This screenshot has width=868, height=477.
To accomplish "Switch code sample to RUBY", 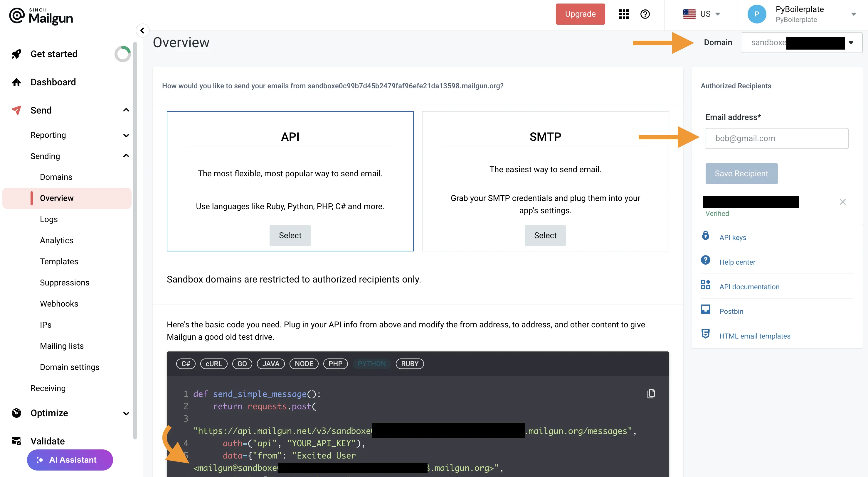I will click(410, 364).
